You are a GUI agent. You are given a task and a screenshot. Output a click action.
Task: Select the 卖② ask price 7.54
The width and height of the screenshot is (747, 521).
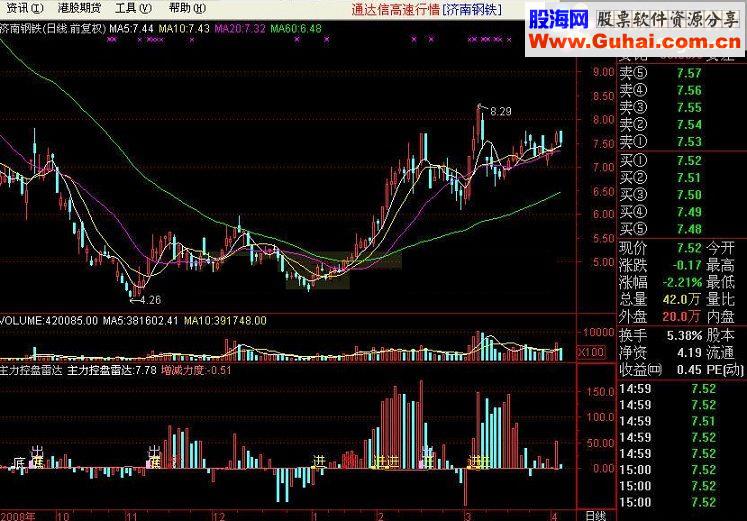pyautogui.click(x=689, y=125)
